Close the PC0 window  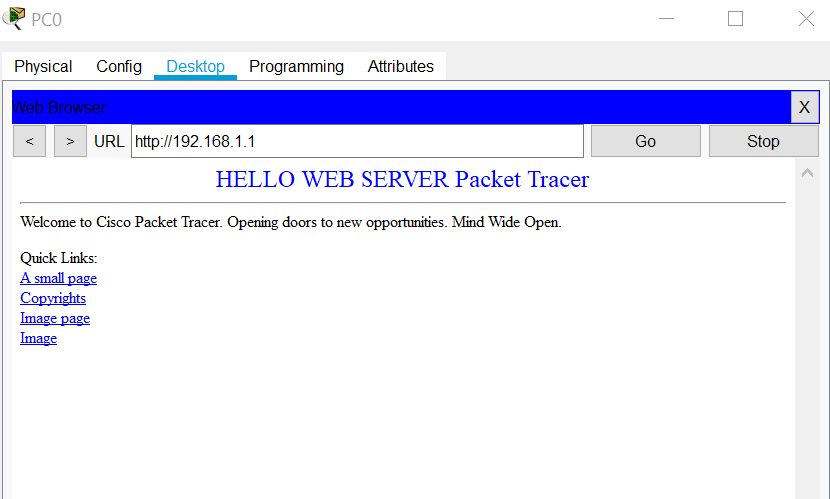click(x=806, y=19)
